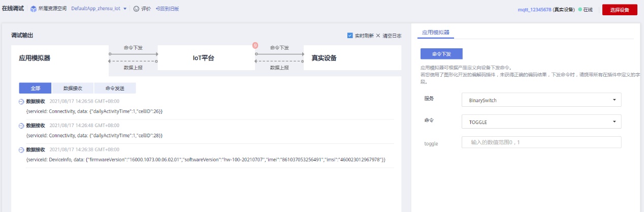
Task: Click the 调试输出 heading
Action: 22,36
